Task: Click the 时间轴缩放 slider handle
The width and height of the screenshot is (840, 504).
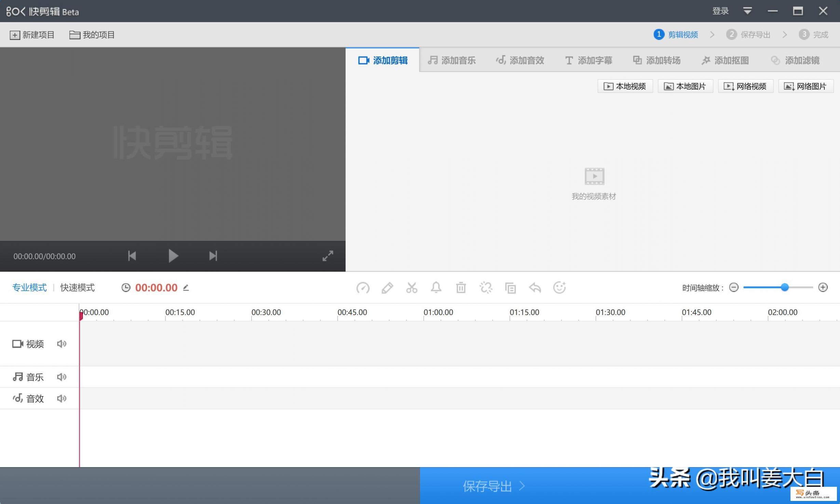Action: pyautogui.click(x=785, y=287)
